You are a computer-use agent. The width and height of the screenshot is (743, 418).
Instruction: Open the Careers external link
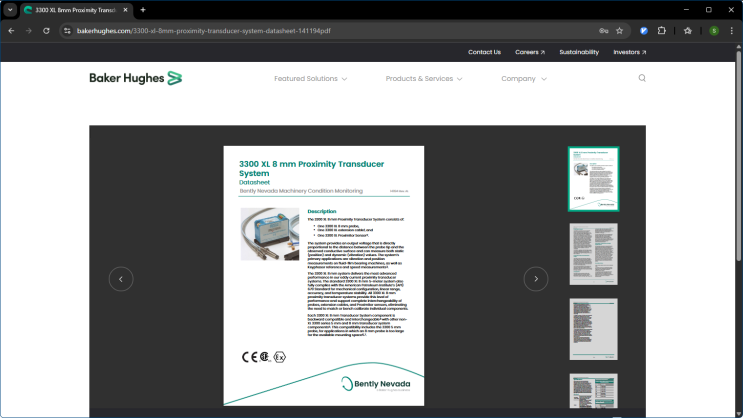pos(530,52)
